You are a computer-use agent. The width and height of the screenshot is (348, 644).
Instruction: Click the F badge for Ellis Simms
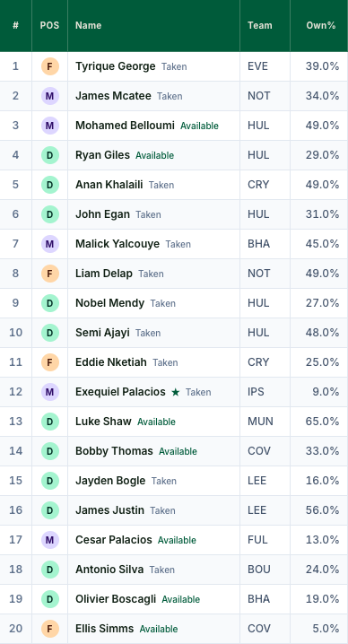[49, 629]
